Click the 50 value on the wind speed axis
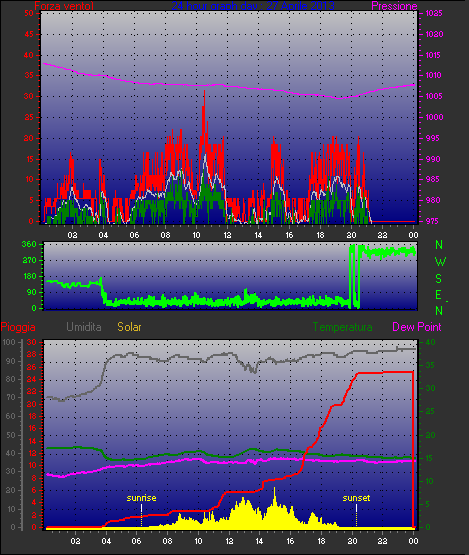The width and height of the screenshot is (469, 555). pyautogui.click(x=29, y=13)
